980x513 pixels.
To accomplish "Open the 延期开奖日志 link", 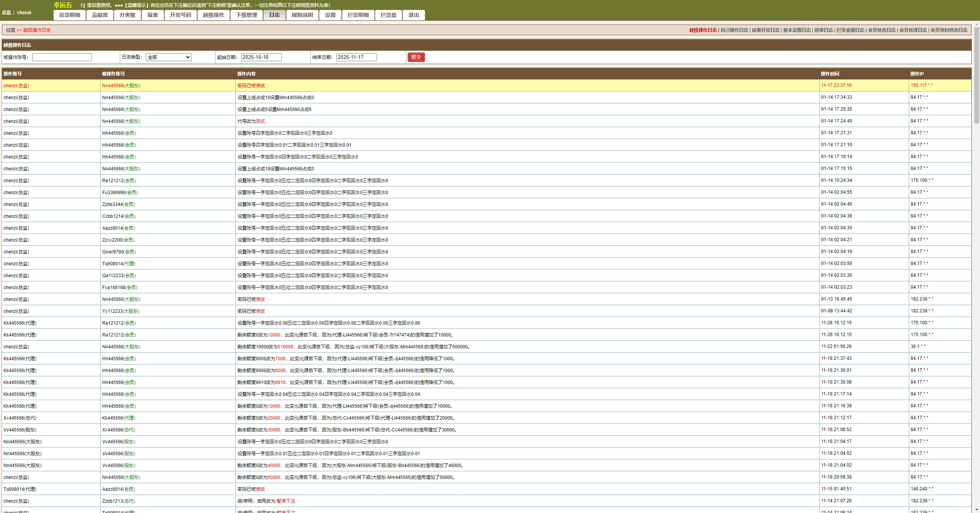I will click(x=766, y=30).
